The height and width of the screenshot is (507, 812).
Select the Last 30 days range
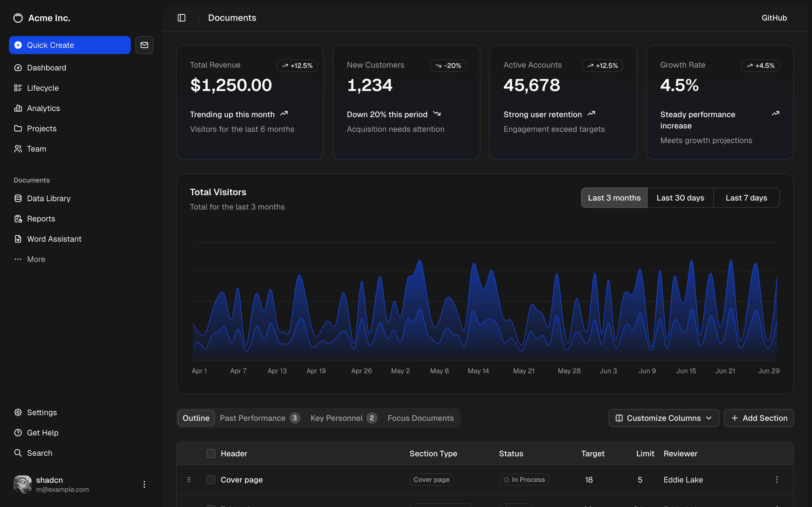pos(680,198)
